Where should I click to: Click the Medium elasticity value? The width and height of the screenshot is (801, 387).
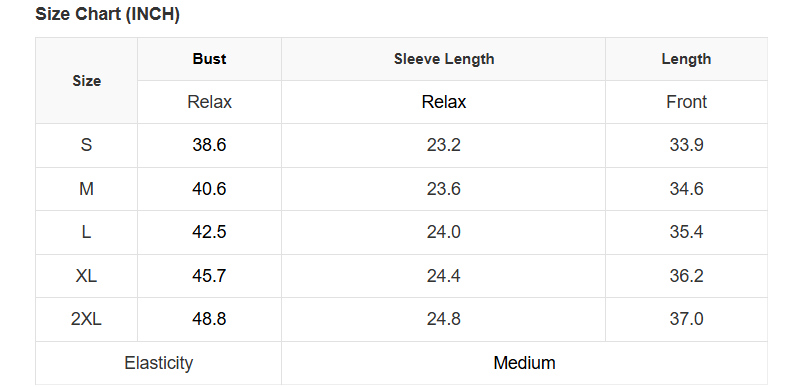(x=524, y=363)
